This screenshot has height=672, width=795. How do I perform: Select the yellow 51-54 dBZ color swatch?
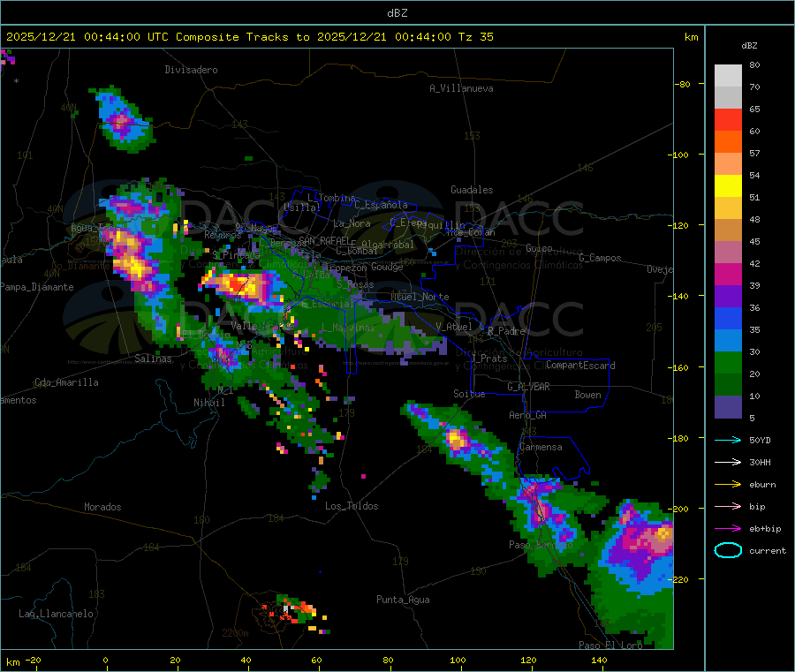(x=728, y=186)
